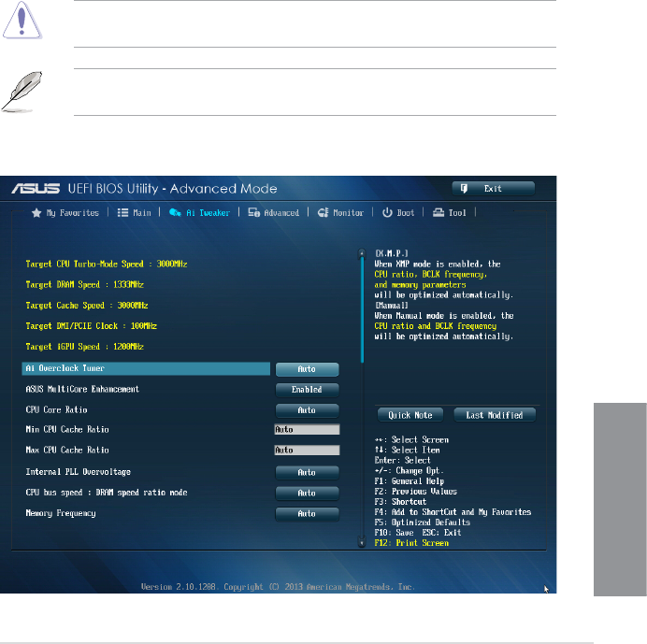Click the F5: Optimized Defaults hint

(422, 522)
